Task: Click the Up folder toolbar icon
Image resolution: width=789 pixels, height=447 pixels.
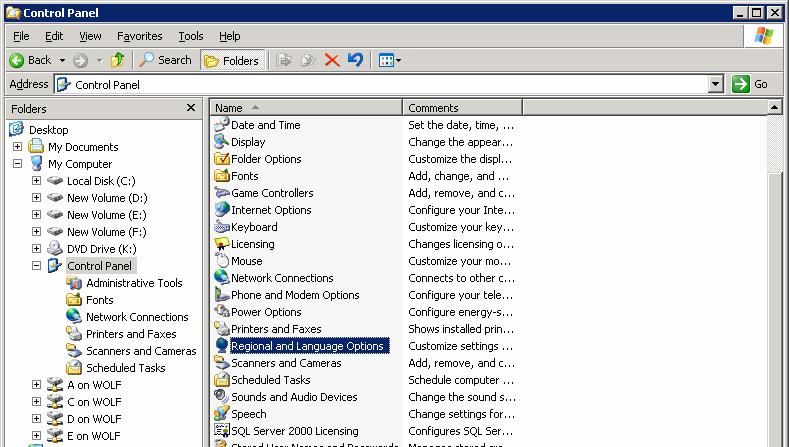Action: click(x=118, y=60)
